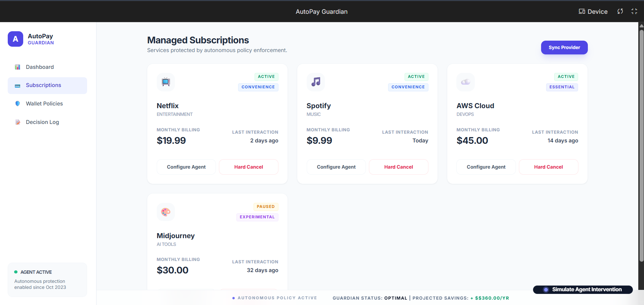Open the Decision Log
This screenshot has height=305, width=644.
click(x=47, y=122)
